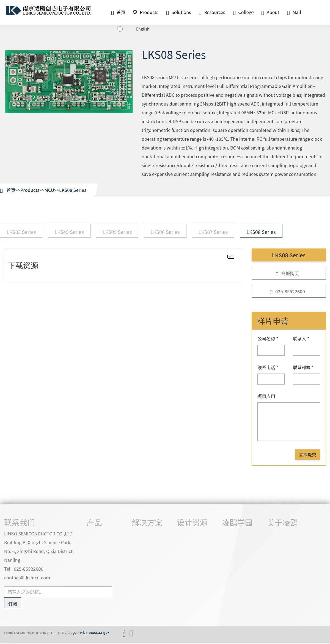Click the 样片申请 form header
The height and width of the screenshot is (644, 330).
[289, 321]
